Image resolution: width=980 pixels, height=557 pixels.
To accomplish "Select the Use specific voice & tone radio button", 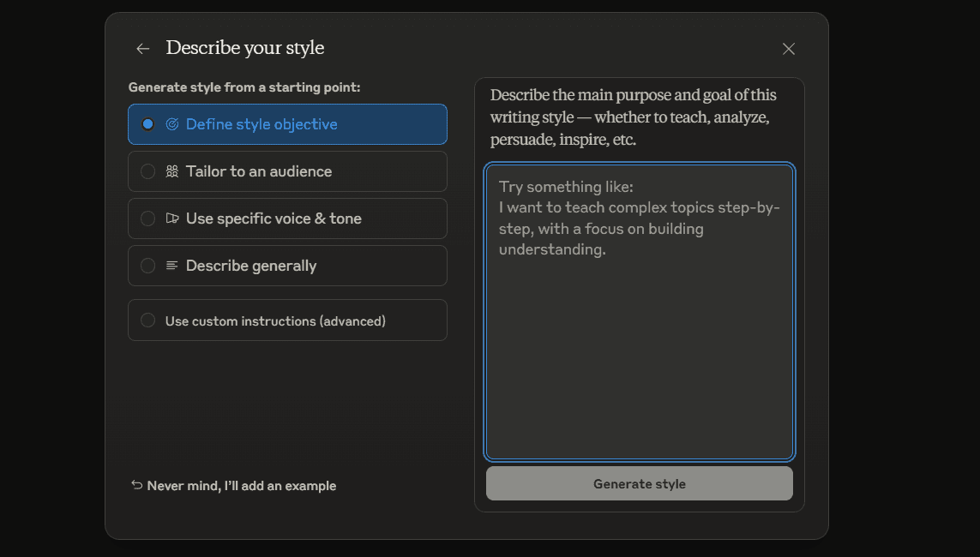I will (147, 219).
